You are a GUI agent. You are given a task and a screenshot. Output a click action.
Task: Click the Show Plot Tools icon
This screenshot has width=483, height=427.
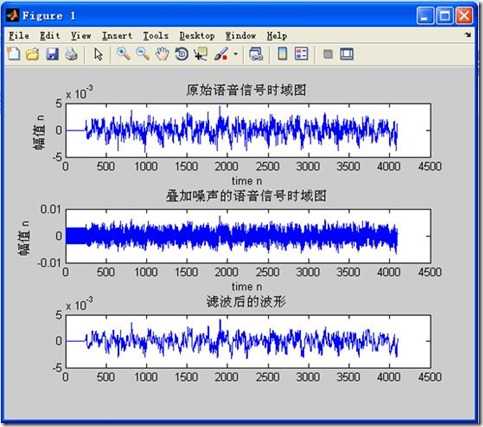[x=347, y=54]
